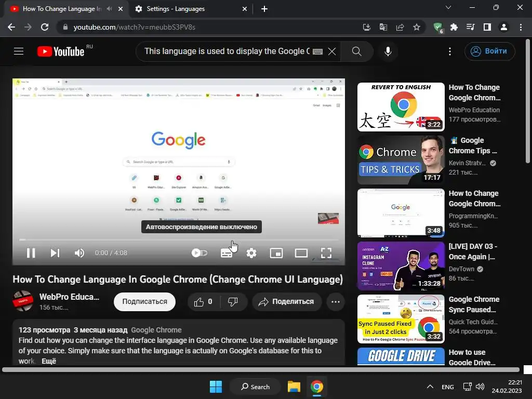This screenshot has height=399, width=532.
Task: Mute the YouTube tab audio icon
Action: pyautogui.click(x=109, y=9)
